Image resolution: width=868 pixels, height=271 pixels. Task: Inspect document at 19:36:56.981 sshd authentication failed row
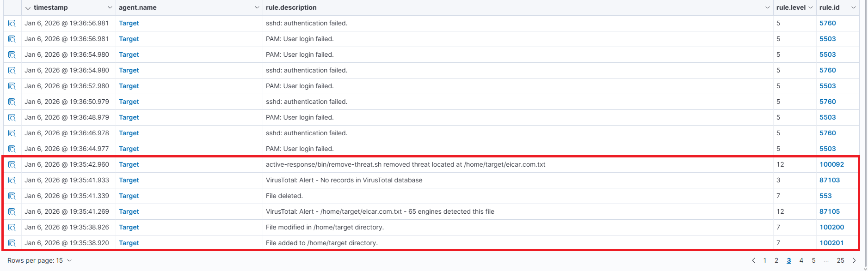click(12, 24)
